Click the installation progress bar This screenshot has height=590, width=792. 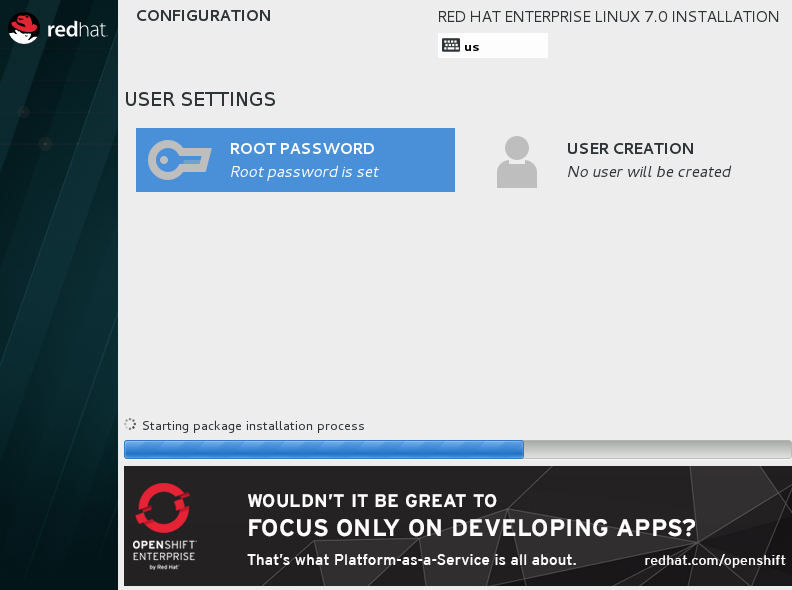point(458,449)
